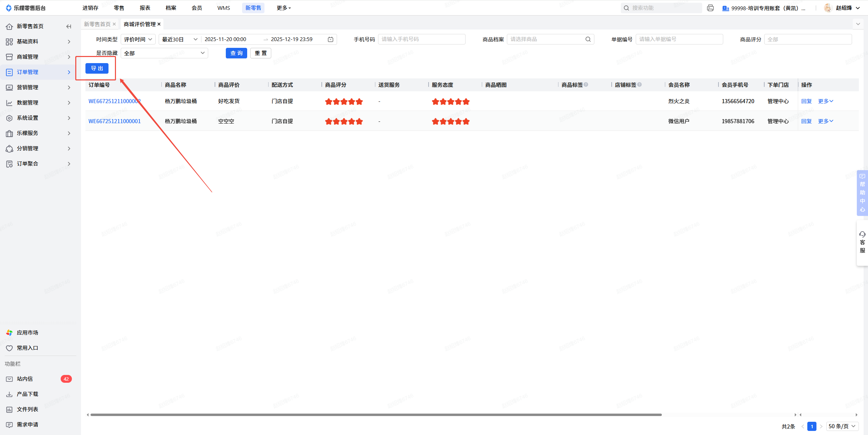Image resolution: width=868 pixels, height=435 pixels.
Task: Open the 最近30日 range dropdown
Action: [179, 39]
